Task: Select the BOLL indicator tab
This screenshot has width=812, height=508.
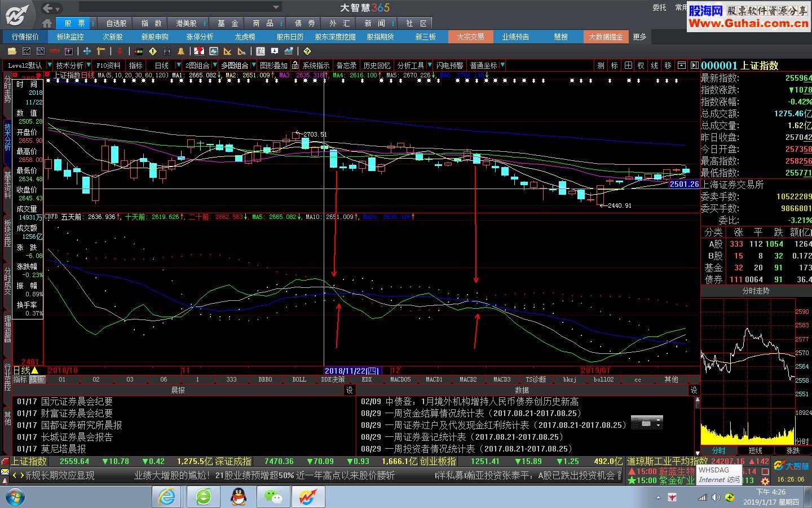Action: (299, 379)
